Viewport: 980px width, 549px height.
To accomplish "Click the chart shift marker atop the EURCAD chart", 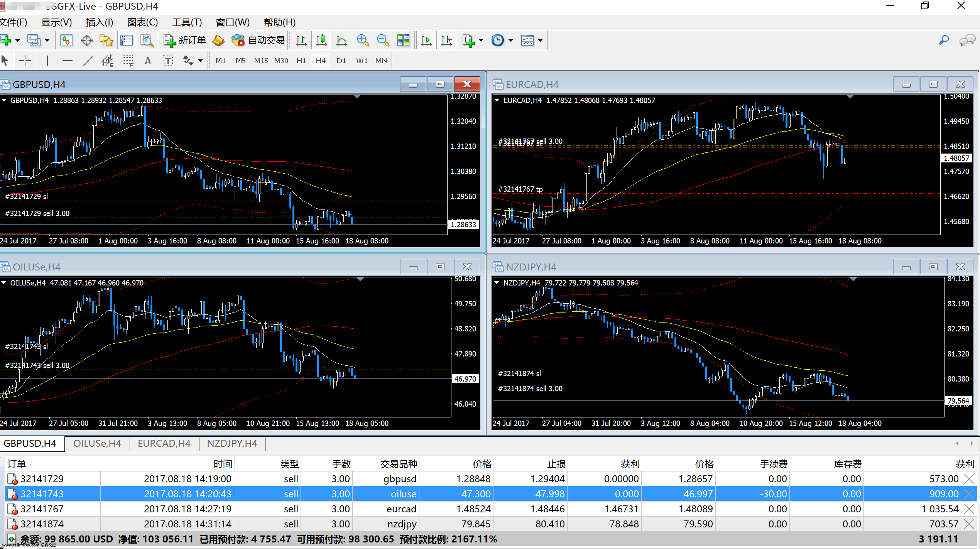I will coord(850,97).
